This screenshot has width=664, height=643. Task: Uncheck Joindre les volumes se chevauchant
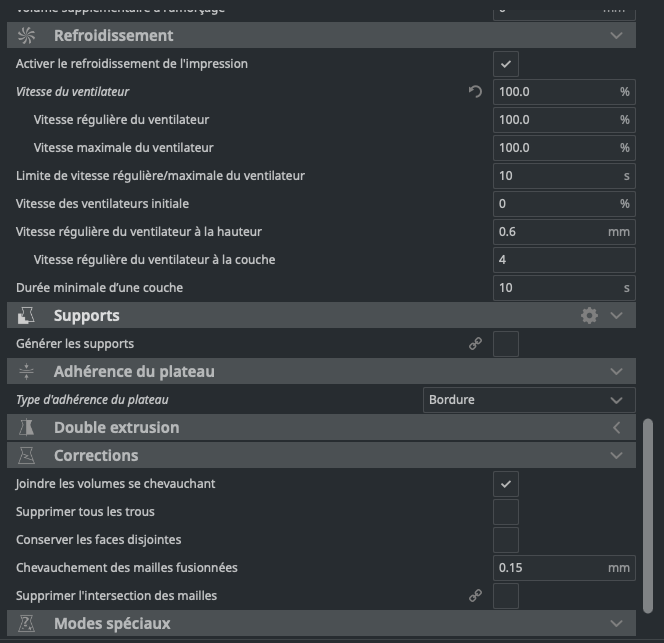click(x=506, y=484)
